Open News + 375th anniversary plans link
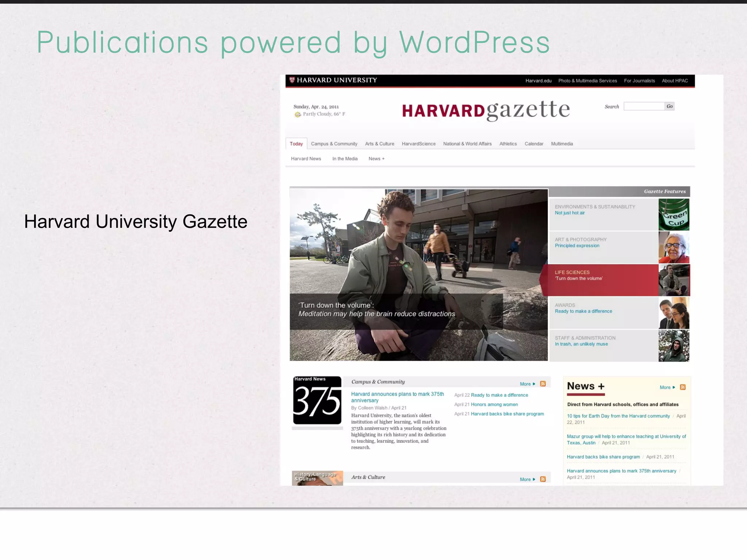Image resolution: width=747 pixels, height=560 pixels. click(x=622, y=471)
